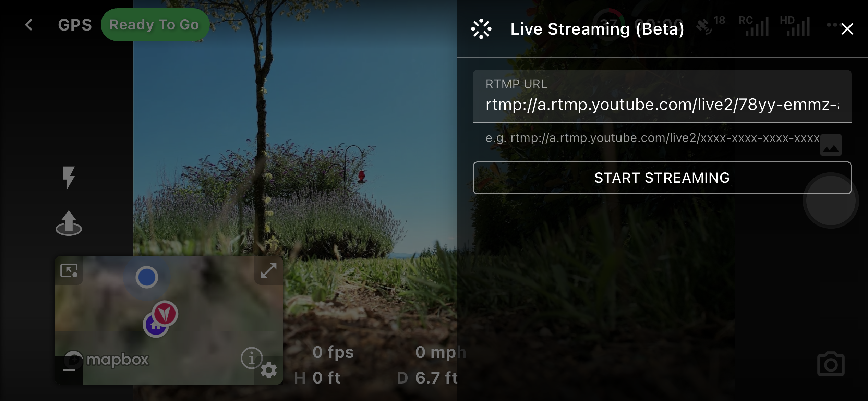Tap the round shutter capture button
Image resolution: width=868 pixels, height=401 pixels.
coord(831,200)
